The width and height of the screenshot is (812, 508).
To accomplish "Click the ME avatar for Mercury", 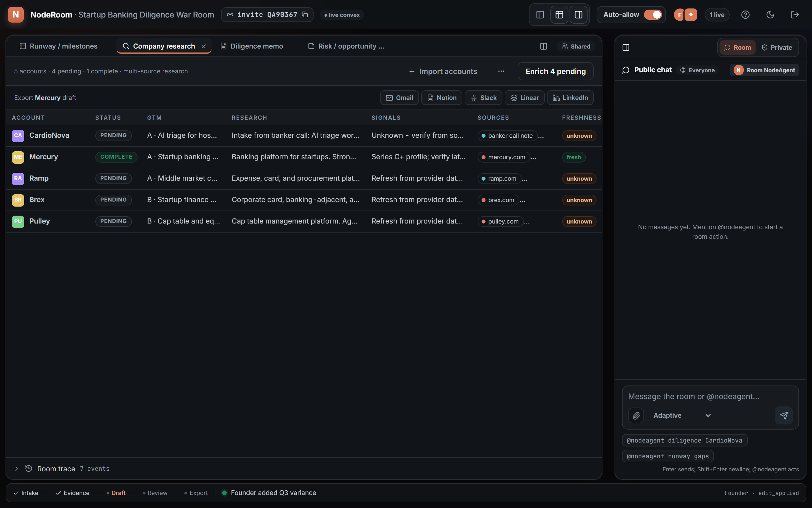I will pos(18,157).
